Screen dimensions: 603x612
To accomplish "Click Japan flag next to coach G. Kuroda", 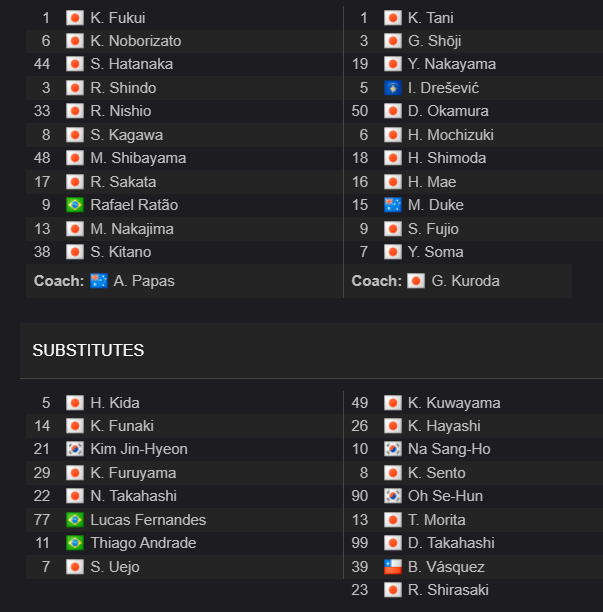I will (x=416, y=281).
